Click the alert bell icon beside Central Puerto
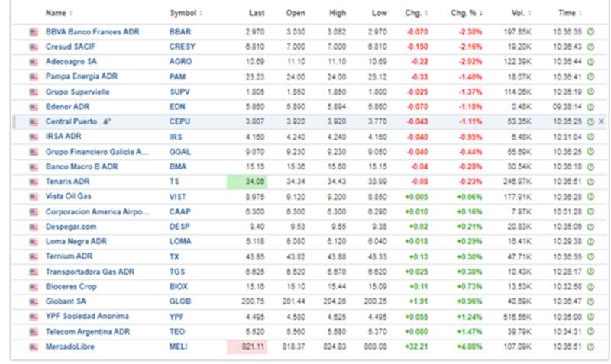 tap(107, 121)
